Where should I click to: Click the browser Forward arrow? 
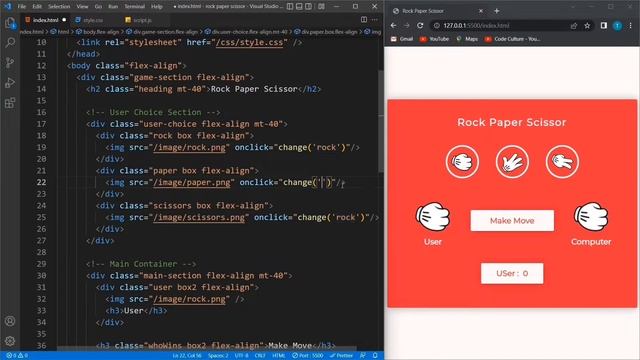[x=407, y=25]
